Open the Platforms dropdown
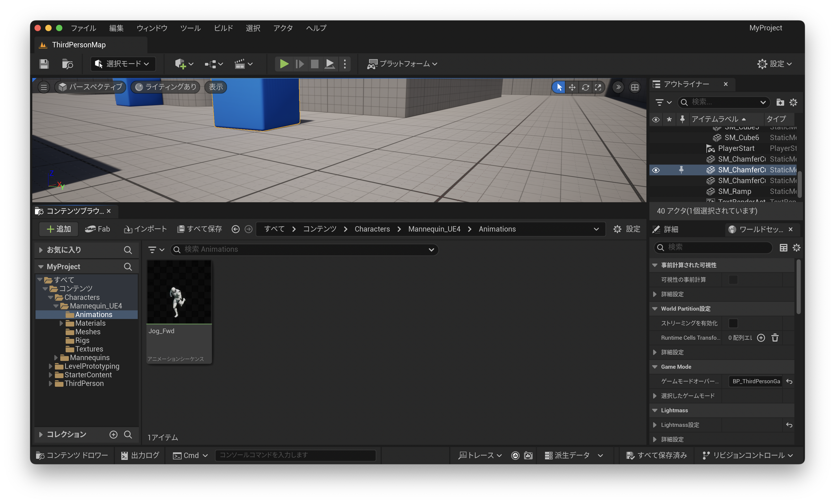Viewport: 835px width, 504px height. (402, 64)
